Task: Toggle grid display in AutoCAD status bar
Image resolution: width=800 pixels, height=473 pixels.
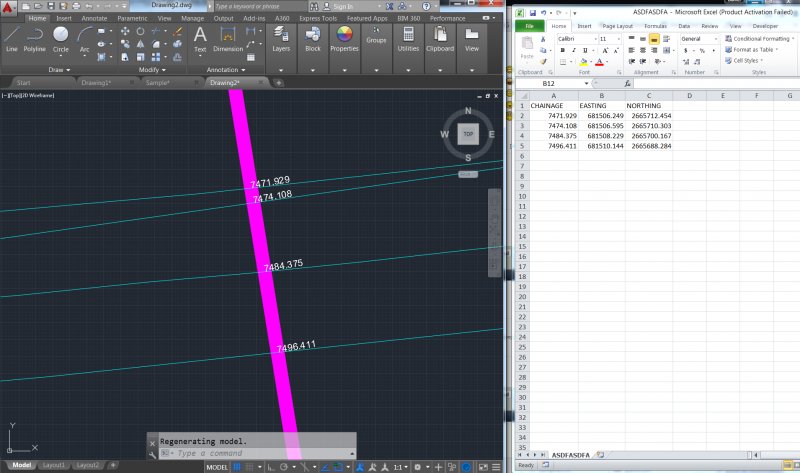Action: coord(237,467)
